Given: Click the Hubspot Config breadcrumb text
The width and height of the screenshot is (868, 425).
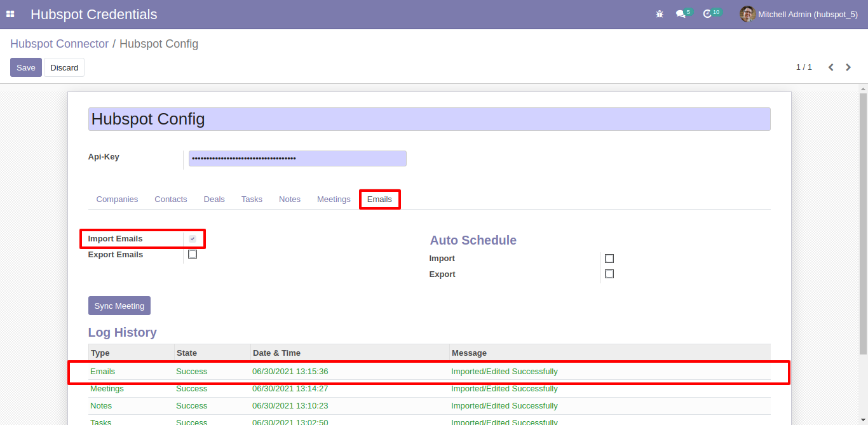Looking at the screenshot, I should (x=159, y=44).
